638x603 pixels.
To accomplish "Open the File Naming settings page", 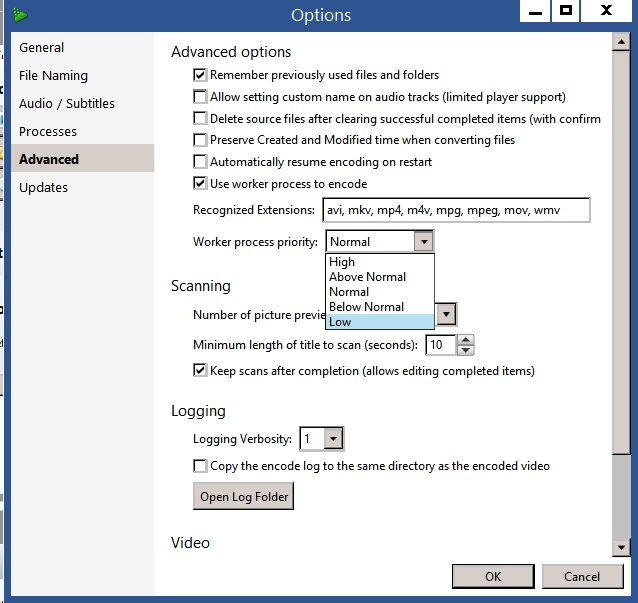I will point(54,76).
